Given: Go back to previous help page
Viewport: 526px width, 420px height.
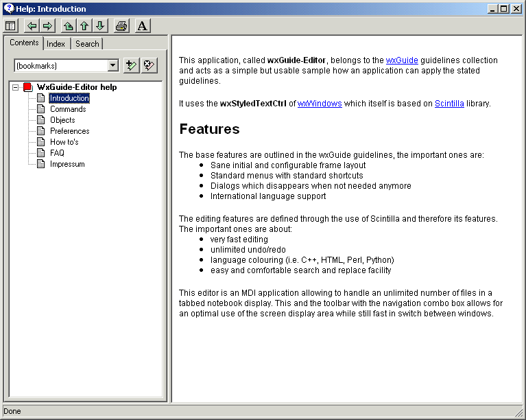Looking at the screenshot, I should coord(32,26).
